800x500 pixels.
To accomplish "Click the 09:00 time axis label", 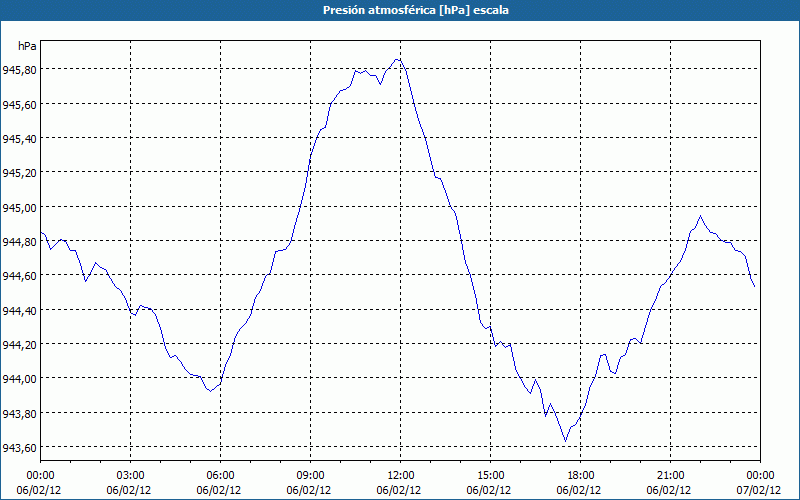I will point(311,476).
